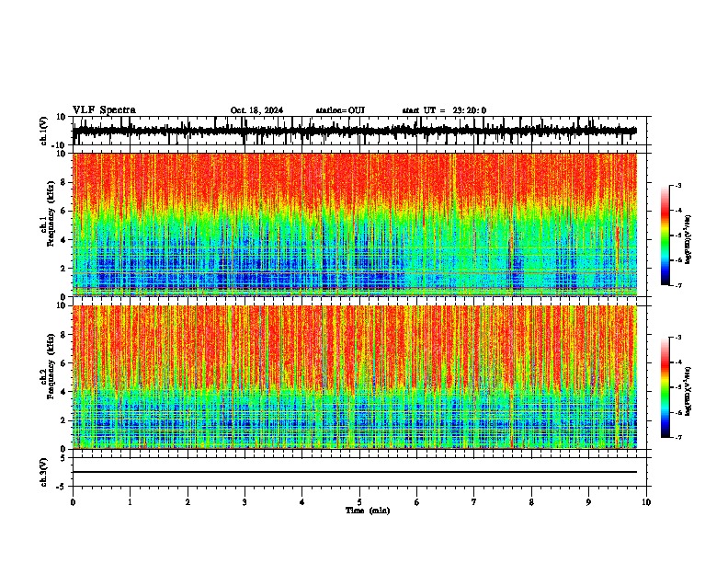Viewport: 728px width, 563px height.
Task: Click the -7 label on ch.2 color bar
Action: [678, 438]
